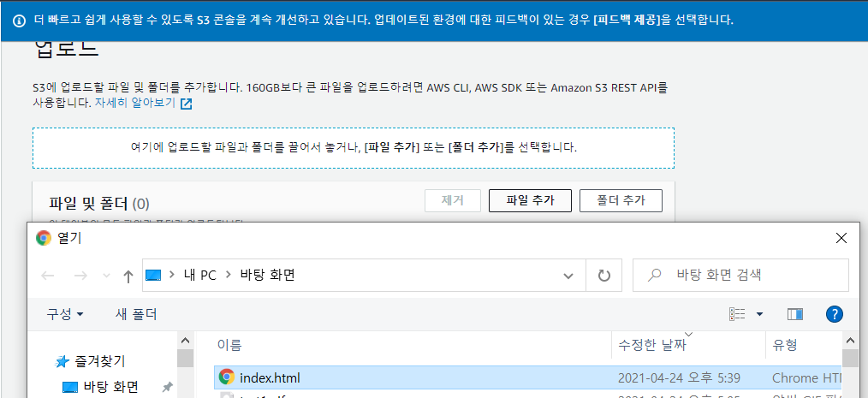Image resolution: width=868 pixels, height=398 pixels.
Task: Click the dashed drag-and-drop upload area
Action: tap(354, 148)
